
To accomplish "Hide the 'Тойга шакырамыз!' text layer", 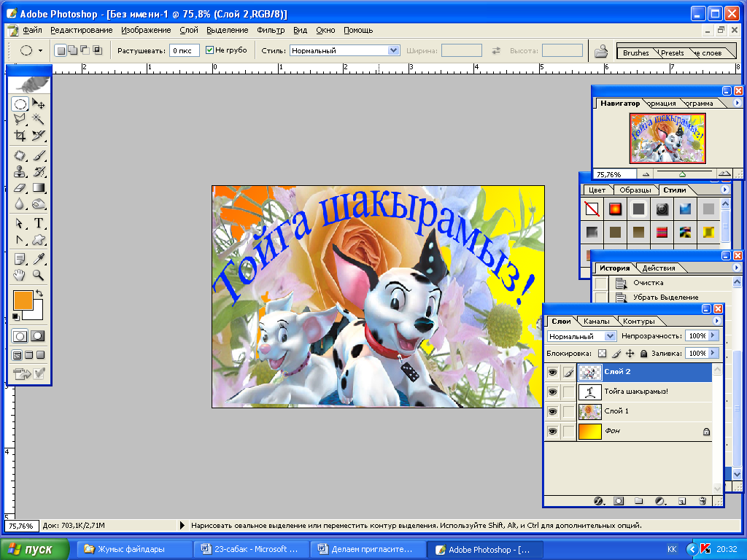I will pyautogui.click(x=553, y=392).
